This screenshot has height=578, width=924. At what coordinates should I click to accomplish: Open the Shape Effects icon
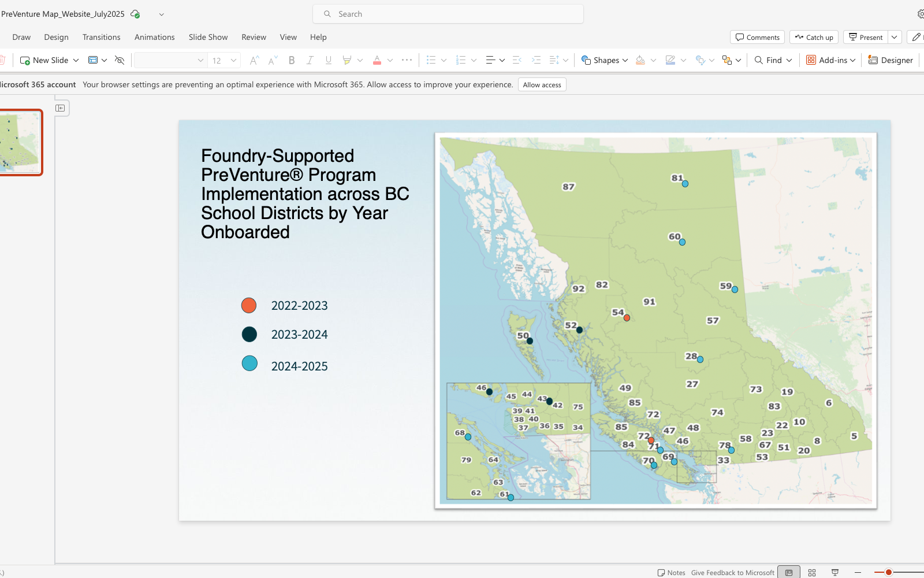click(x=701, y=60)
